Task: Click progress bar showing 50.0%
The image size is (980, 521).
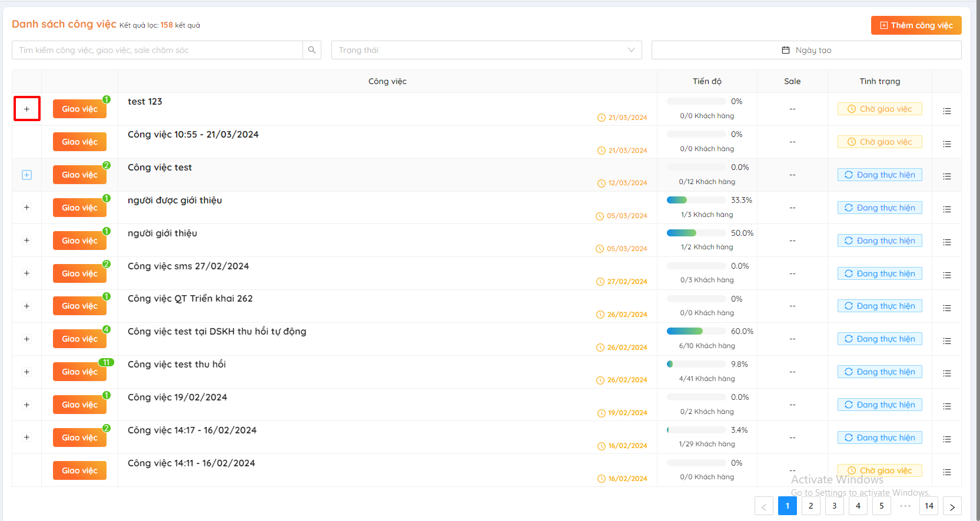Action: pos(696,233)
